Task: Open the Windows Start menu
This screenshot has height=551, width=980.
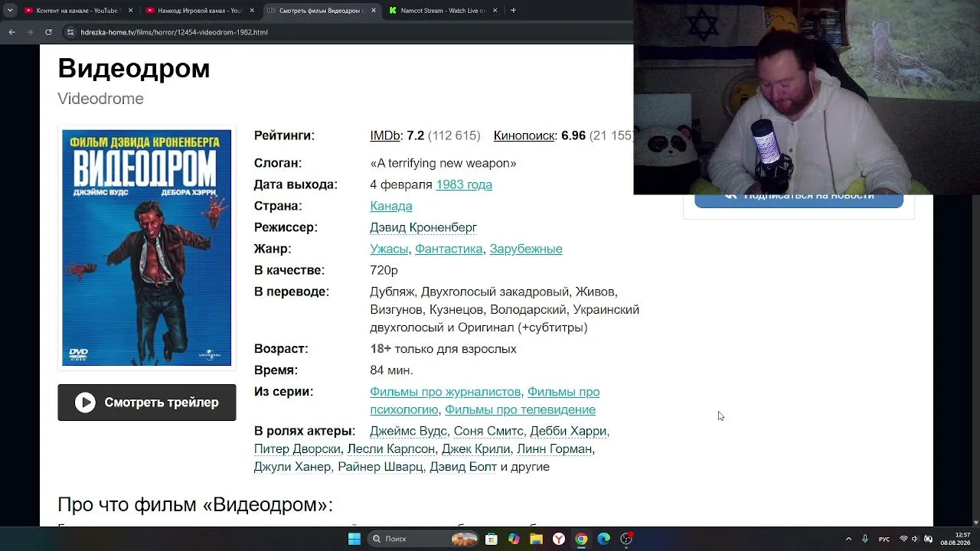Action: (x=354, y=539)
